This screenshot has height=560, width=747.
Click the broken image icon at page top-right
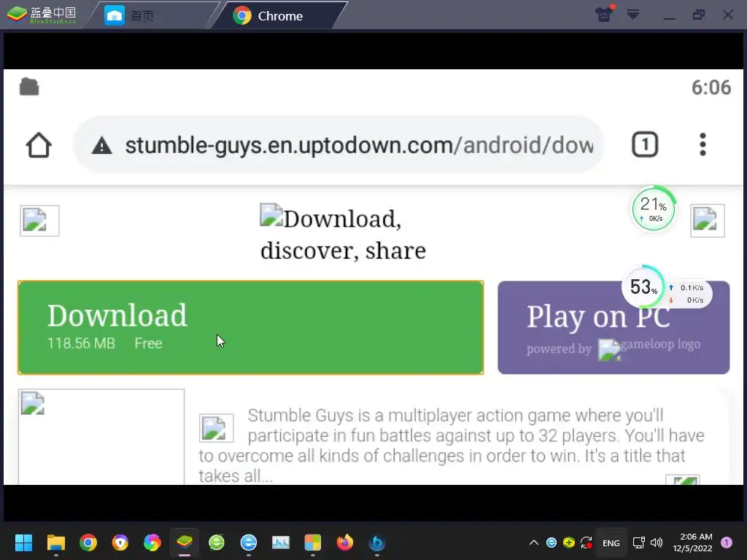pos(708,220)
